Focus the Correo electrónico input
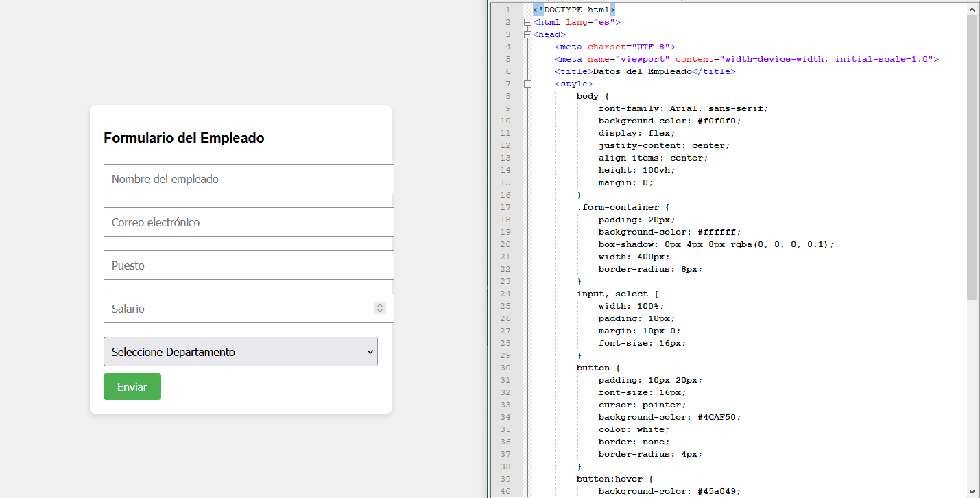This screenshot has height=498, width=980. click(248, 222)
